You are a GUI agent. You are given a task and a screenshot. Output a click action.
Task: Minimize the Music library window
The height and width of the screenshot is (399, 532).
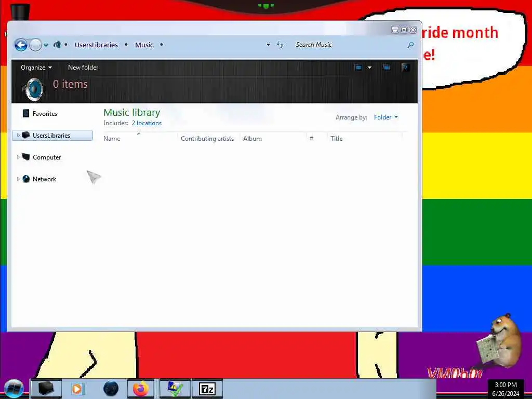(x=395, y=30)
